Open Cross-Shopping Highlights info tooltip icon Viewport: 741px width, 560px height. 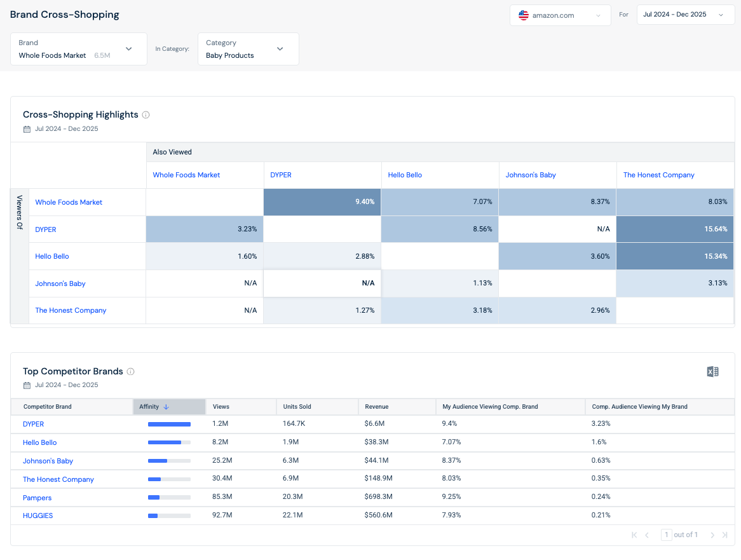[146, 115]
